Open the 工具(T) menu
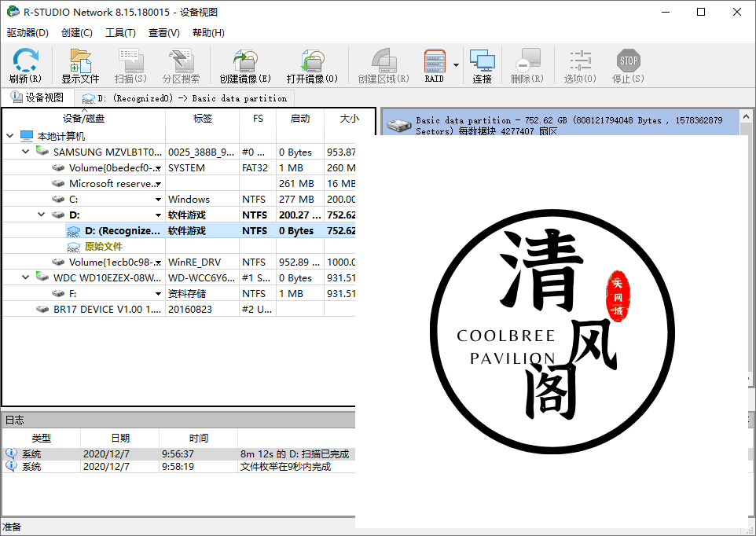Screen dimensions: 756x536 pos(120,33)
